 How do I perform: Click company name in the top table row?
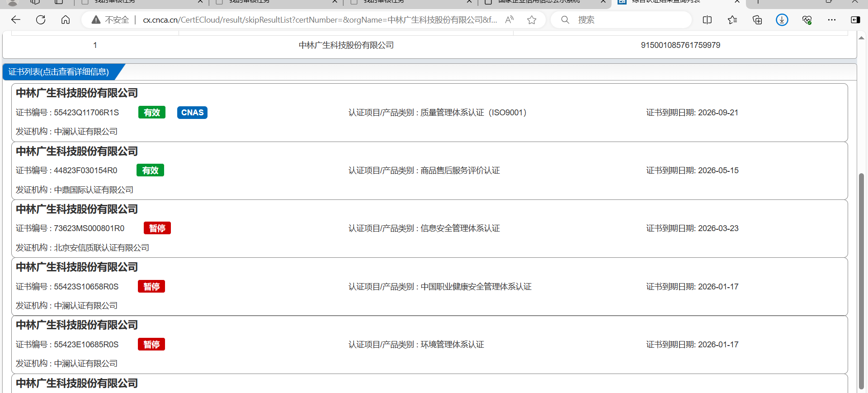[346, 45]
